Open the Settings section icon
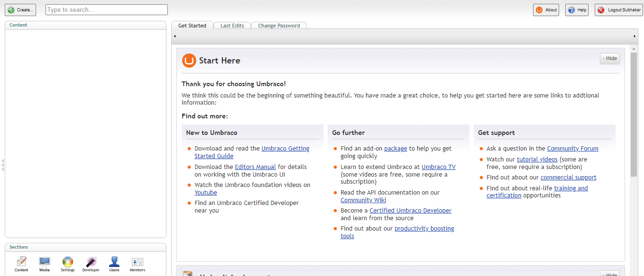 pos(68,264)
